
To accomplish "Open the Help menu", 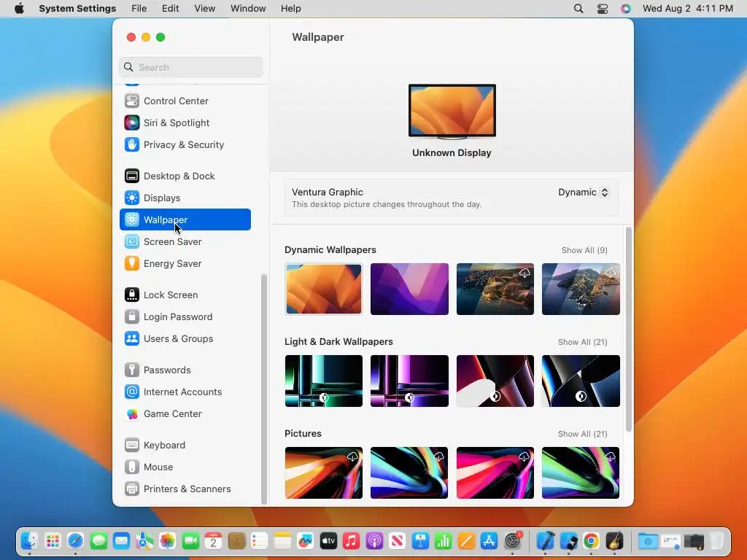I will click(290, 9).
